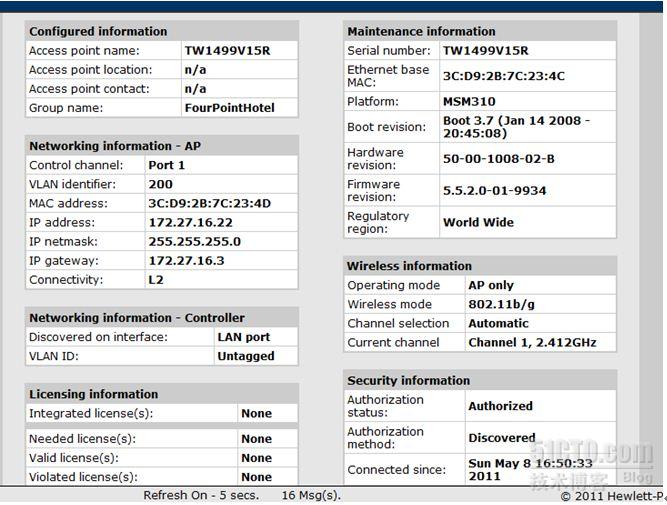This screenshot has width=667, height=505.
Task: Click Integrated license(s) value None
Action: click(256, 414)
